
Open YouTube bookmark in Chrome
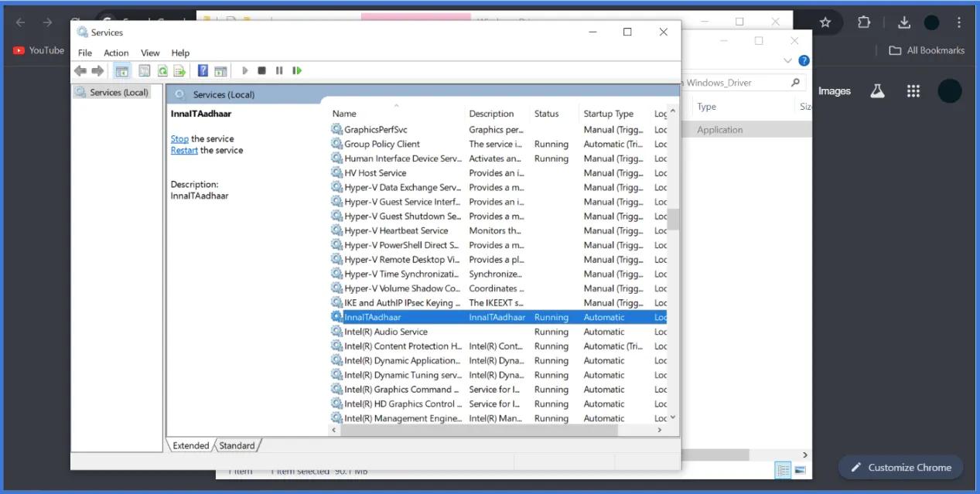[x=39, y=50]
